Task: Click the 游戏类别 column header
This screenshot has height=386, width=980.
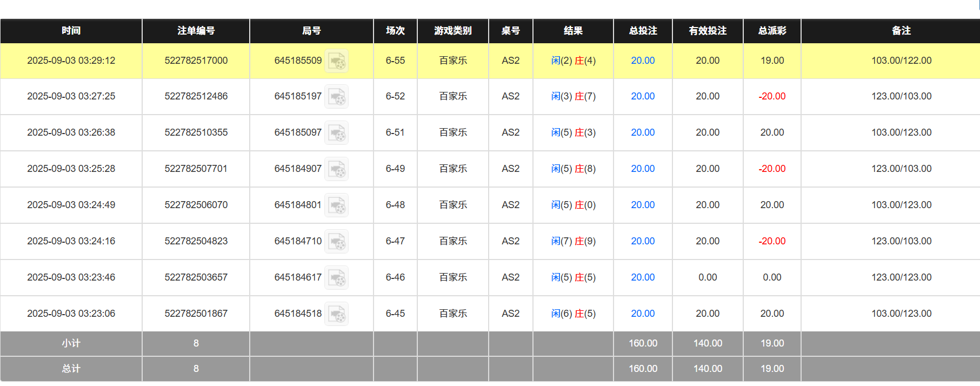Action: pyautogui.click(x=452, y=31)
